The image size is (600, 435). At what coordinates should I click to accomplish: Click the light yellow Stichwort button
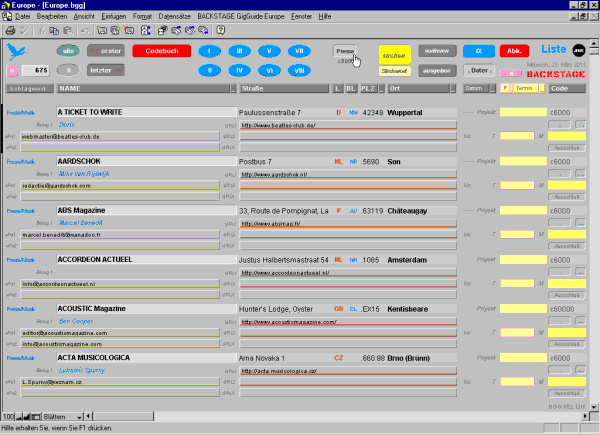pos(395,71)
